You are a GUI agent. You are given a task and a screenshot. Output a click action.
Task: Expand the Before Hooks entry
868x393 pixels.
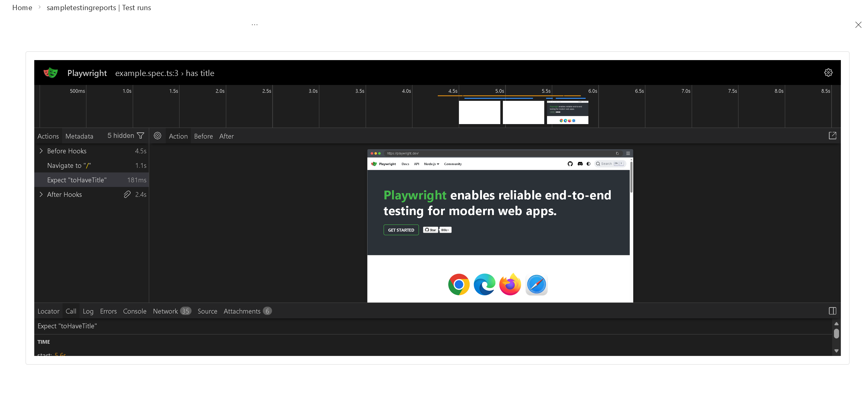[x=41, y=151]
